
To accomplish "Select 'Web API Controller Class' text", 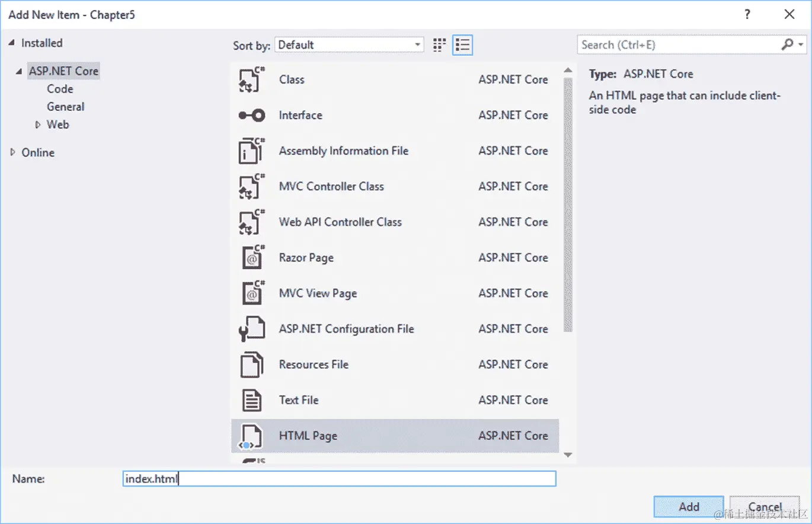I will pyautogui.click(x=340, y=222).
